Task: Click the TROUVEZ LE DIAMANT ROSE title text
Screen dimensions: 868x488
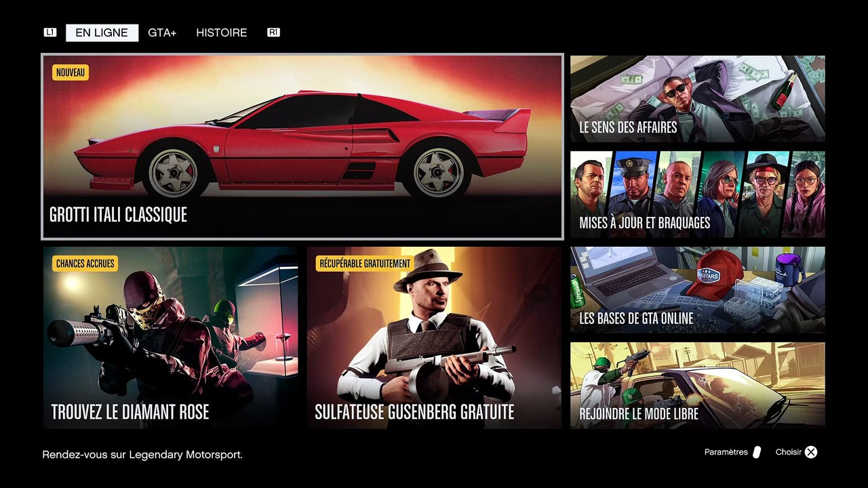Action: [x=130, y=412]
